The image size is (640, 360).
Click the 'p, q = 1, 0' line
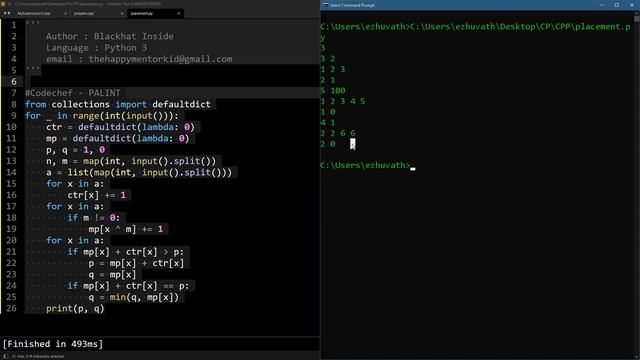[76, 150]
